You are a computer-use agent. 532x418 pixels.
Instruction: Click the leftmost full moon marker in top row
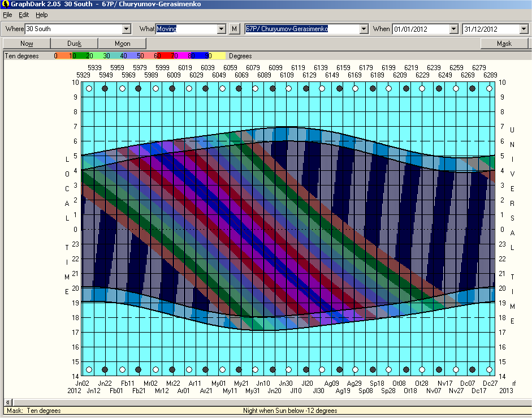click(x=88, y=88)
